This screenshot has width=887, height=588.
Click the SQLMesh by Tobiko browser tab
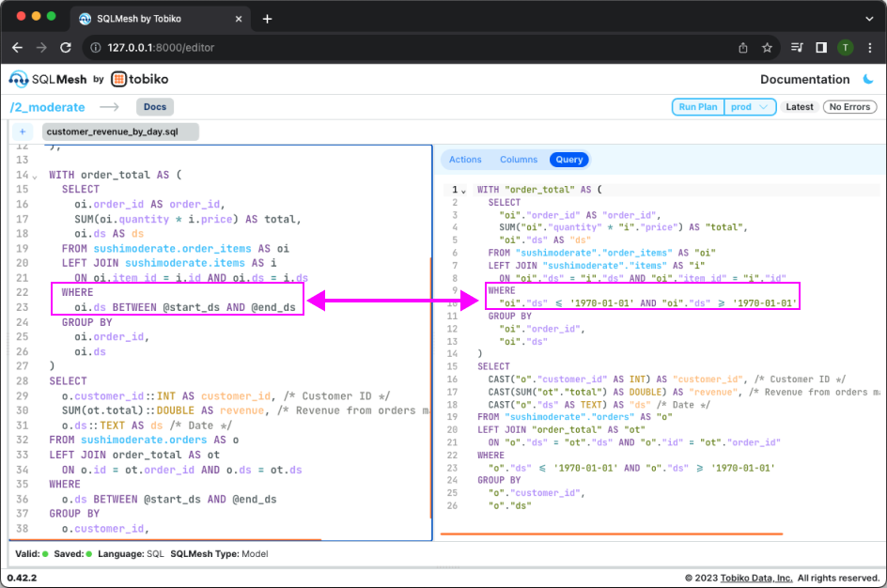tap(162, 19)
